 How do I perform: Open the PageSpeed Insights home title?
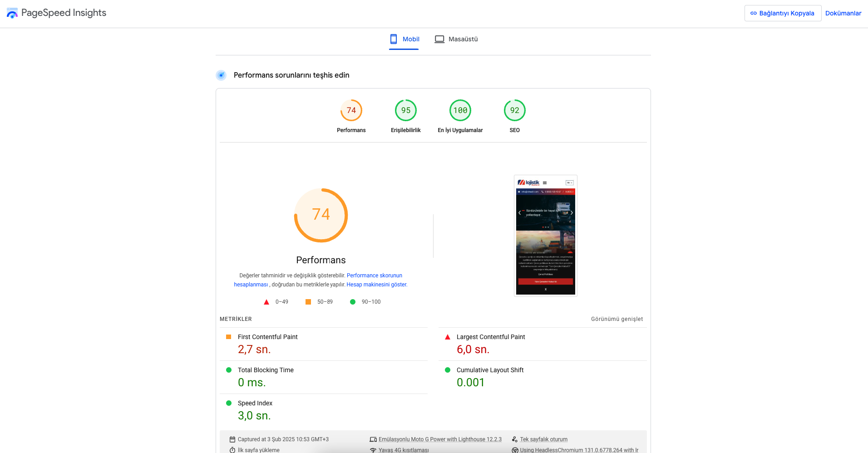click(64, 13)
